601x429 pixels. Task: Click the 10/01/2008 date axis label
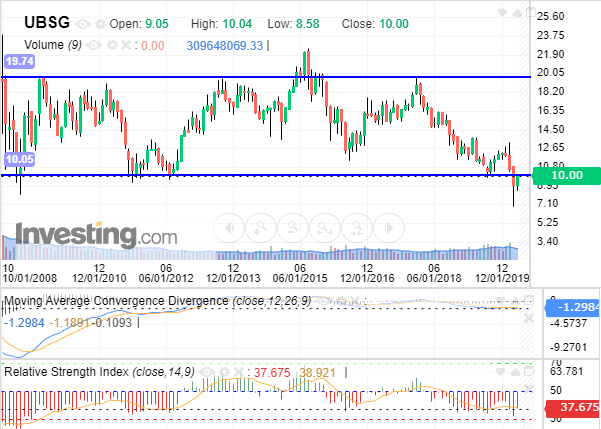point(30,278)
